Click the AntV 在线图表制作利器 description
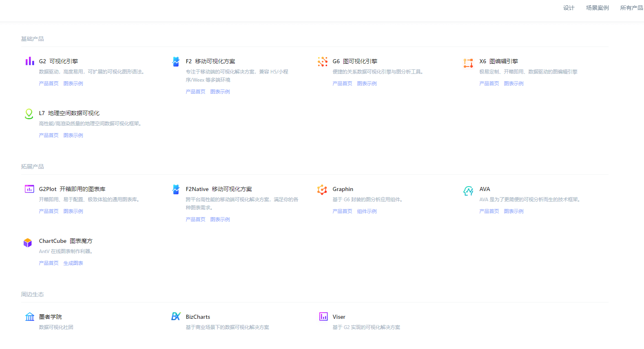644x349 pixels. pos(66,251)
